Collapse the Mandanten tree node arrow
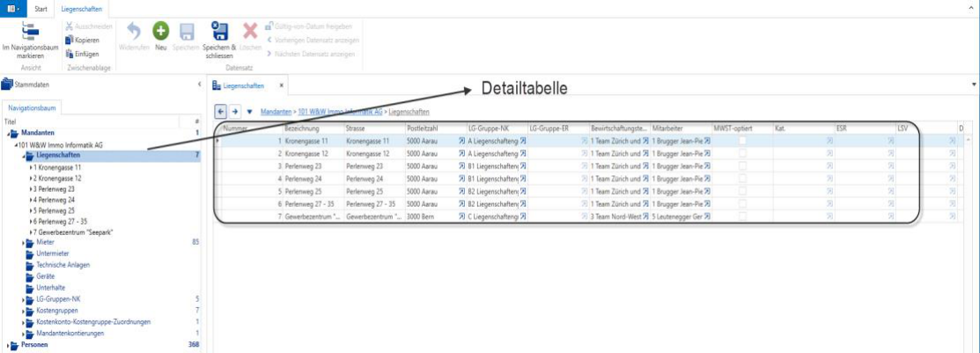The image size is (980, 353). [8, 134]
